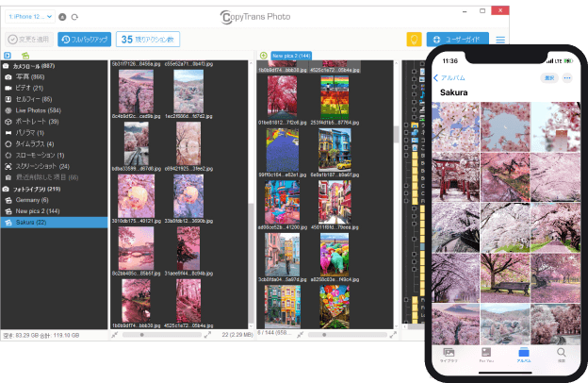Select ポートレート (39) in the sidebar
Image resolution: width=588 pixels, height=383 pixels.
click(x=54, y=122)
